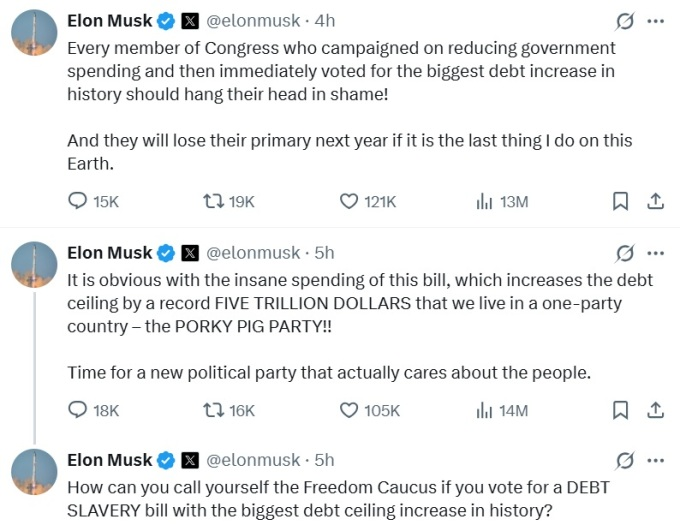Bookmark the PORKY PIG PARTY tweet
680x531 pixels.
620,410
